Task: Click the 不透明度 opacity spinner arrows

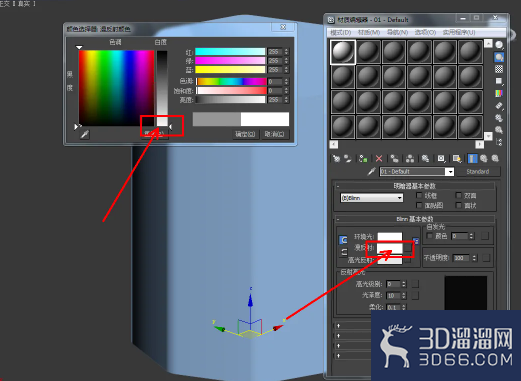Action: tap(474, 258)
